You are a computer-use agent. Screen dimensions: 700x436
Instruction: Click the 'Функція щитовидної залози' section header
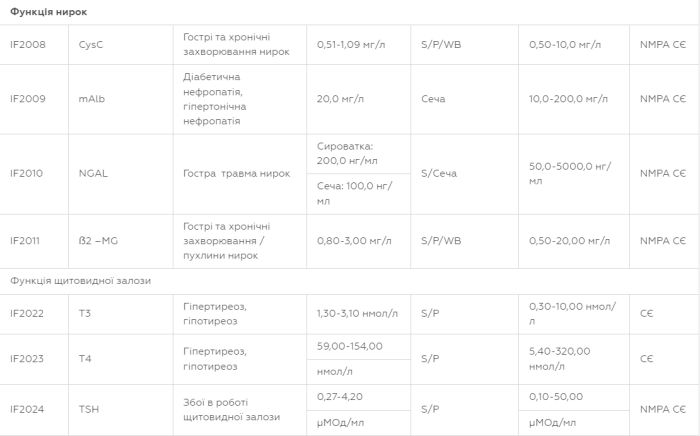point(80,281)
